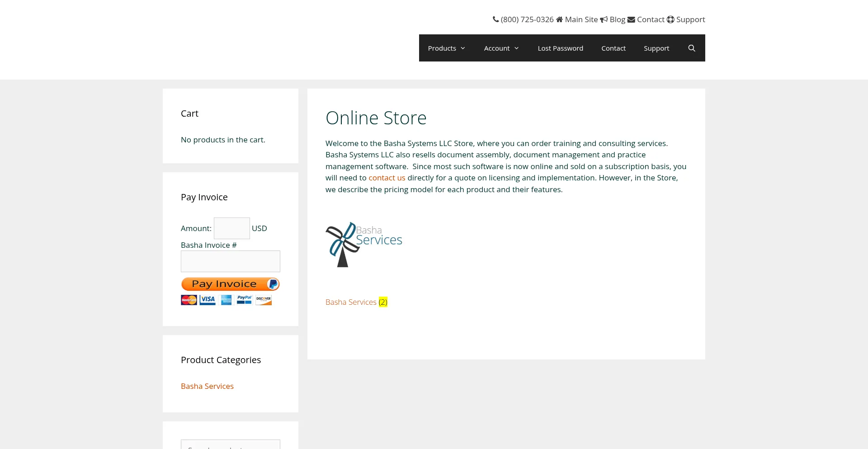Click the Discover card icon
This screenshot has height=449, width=868.
264,300
